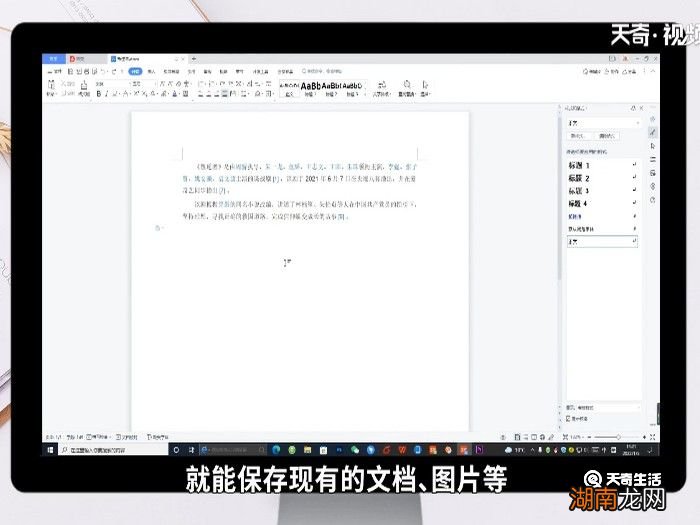Screen dimensions: 700x525
Task: Switch to the blue Home page tab
Action: (x=54, y=59)
